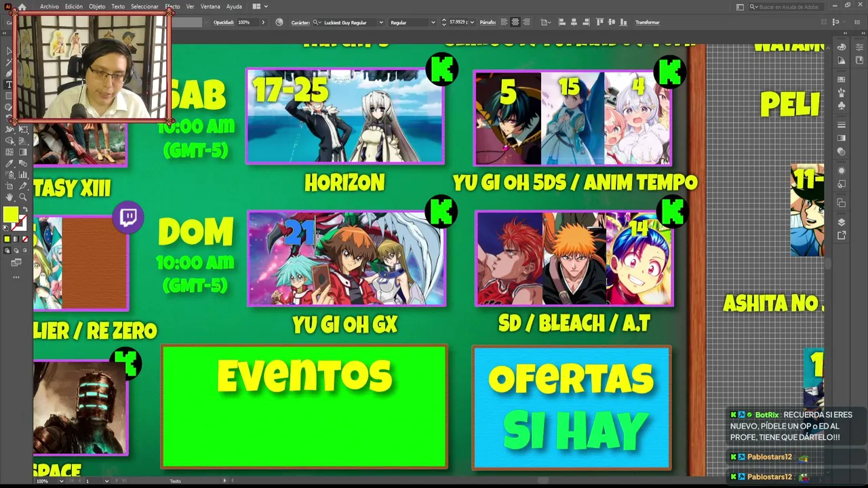Open the Align To options dropdown

pyautogui.click(x=546, y=22)
